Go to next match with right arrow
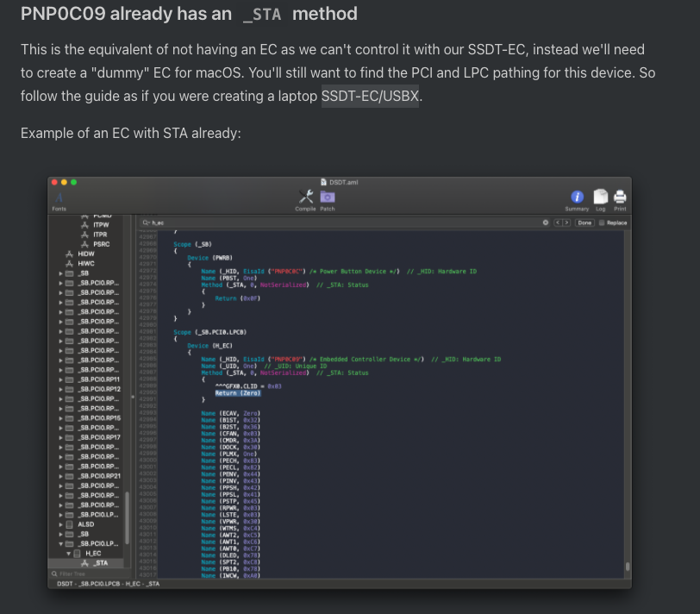 pos(566,222)
